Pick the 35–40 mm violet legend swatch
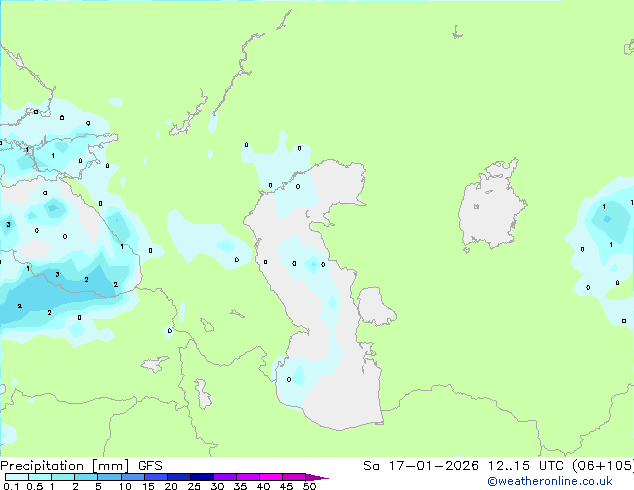This screenshot has height=490, width=634. tap(248, 477)
